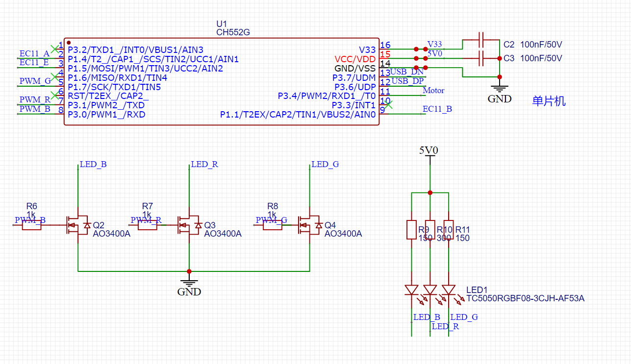Image resolution: width=631 pixels, height=364 pixels.
Task: Select the EC11_A net label
Action: click(34, 53)
